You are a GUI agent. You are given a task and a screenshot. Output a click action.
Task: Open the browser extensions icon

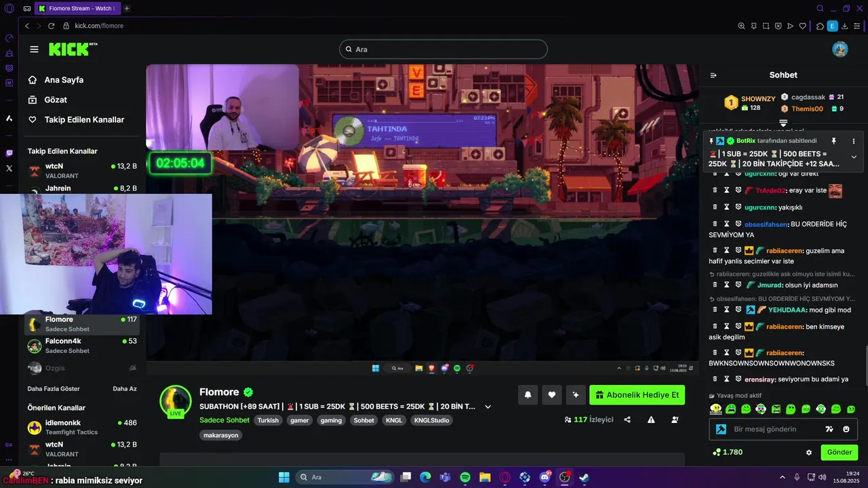(820, 26)
